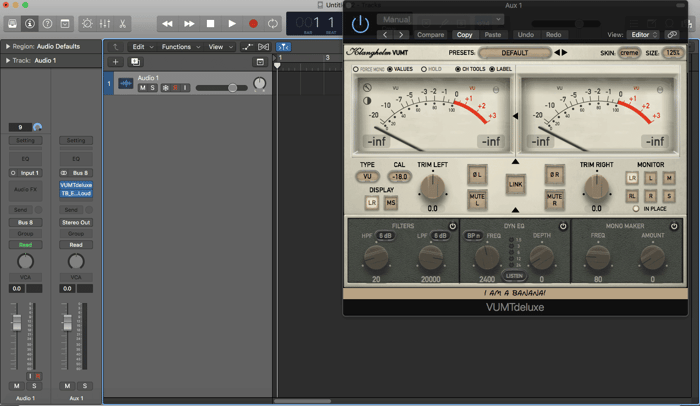Toggle the Inspector info button

pyautogui.click(x=30, y=24)
